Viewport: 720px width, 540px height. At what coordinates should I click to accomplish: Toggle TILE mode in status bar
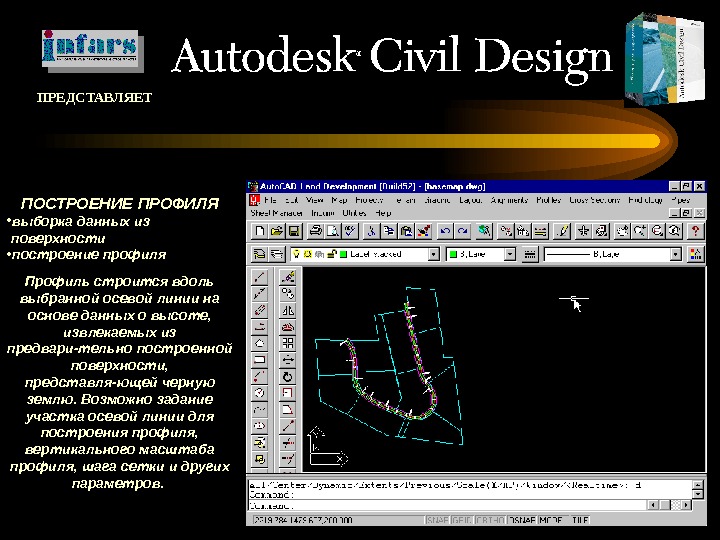(579, 520)
